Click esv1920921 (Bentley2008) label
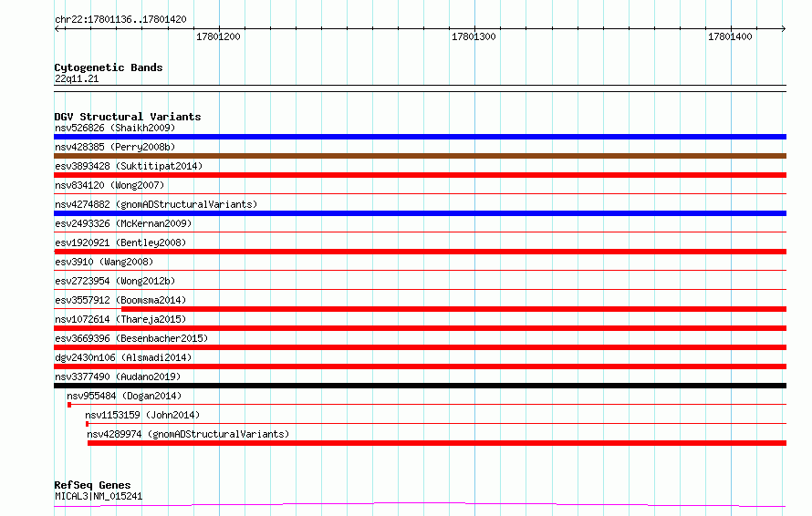The image size is (812, 516). [x=120, y=243]
